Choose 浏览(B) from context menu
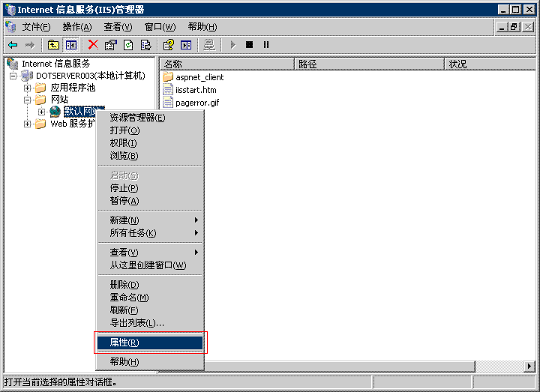The height and width of the screenshot is (392, 540). click(x=150, y=156)
